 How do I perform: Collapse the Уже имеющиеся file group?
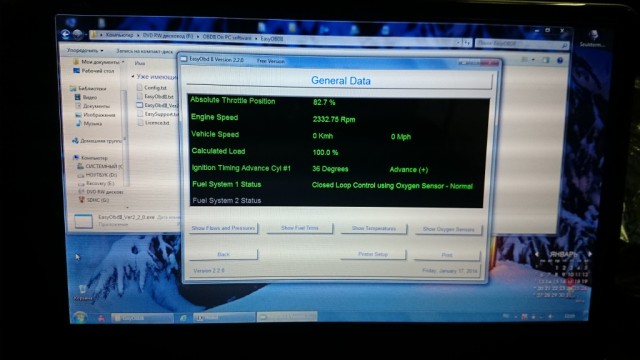pyautogui.click(x=133, y=76)
